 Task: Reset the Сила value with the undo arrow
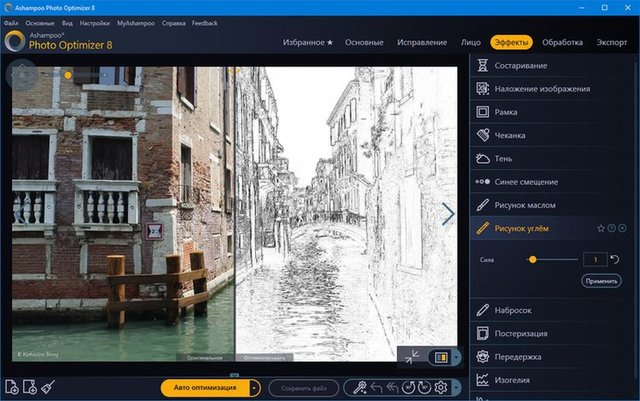[615, 260]
